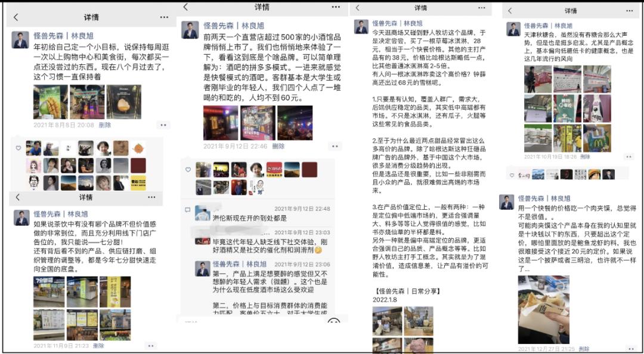Open author avatar of the 七分甜 post
The image size is (644, 354).
coord(22,218)
